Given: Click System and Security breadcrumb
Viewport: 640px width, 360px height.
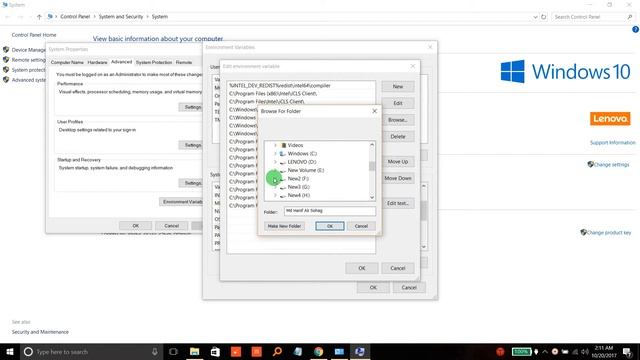Looking at the screenshot, I should [x=121, y=17].
